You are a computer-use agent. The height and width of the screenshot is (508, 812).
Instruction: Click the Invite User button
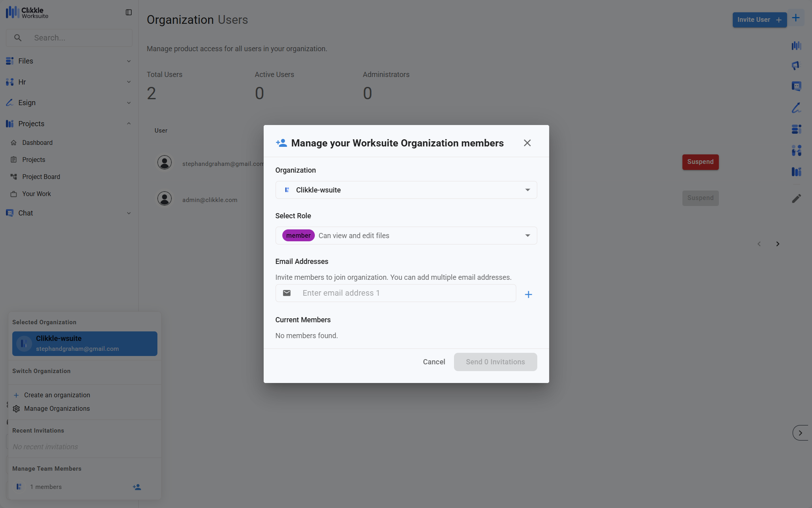pos(759,20)
